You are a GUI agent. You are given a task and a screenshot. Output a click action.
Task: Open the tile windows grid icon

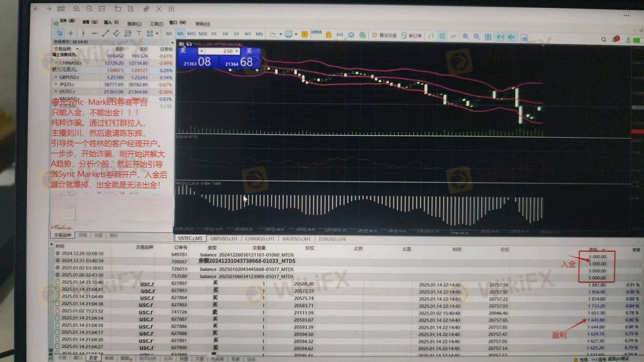coord(488,37)
